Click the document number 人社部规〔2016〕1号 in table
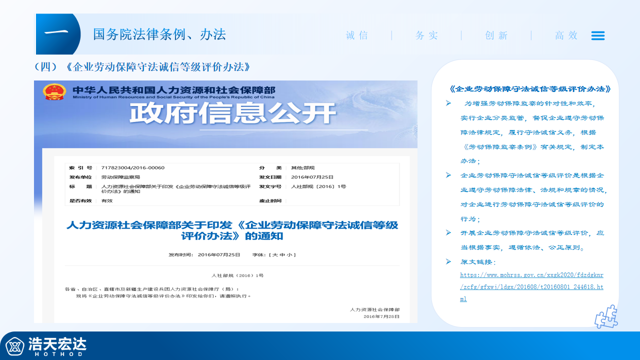640x360 pixels. tap(318, 187)
